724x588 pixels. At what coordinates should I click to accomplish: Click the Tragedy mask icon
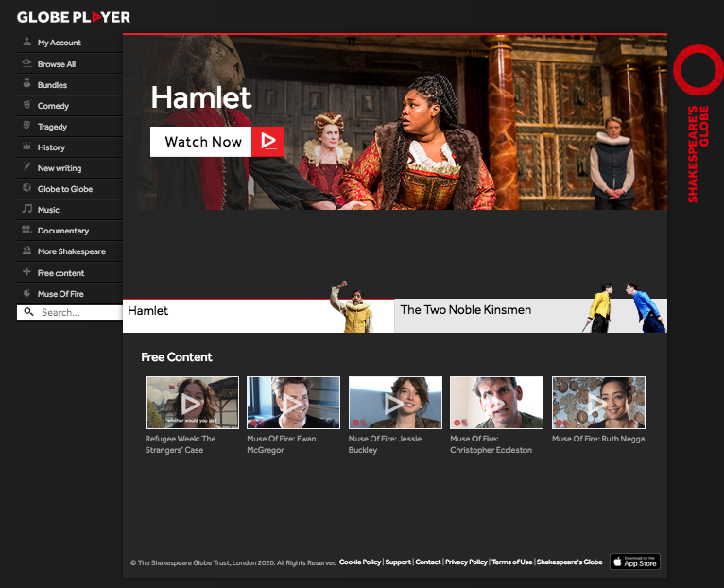(27, 125)
